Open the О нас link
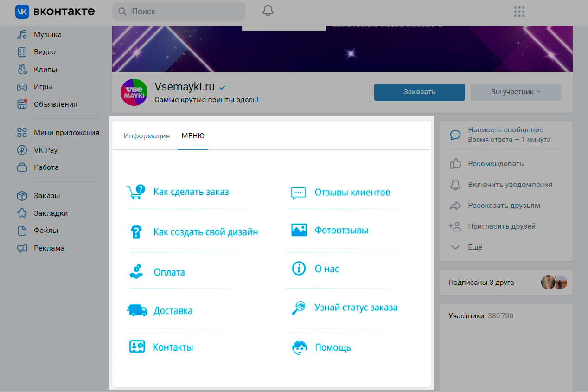Viewport: 588px width, 392px height. pos(327,269)
